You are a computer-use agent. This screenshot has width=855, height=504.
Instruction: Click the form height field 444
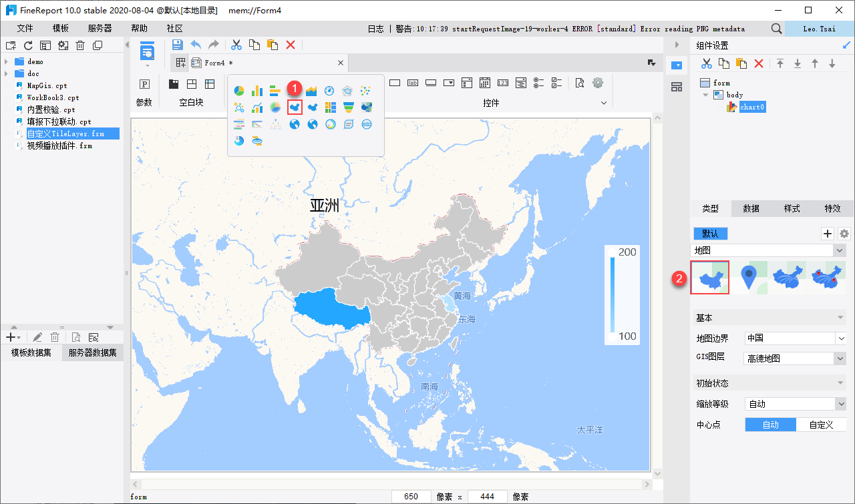pos(488,497)
